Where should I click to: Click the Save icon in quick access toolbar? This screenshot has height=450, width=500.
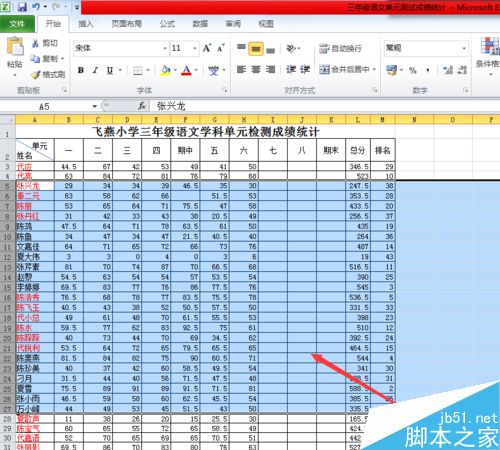click(22, 6)
